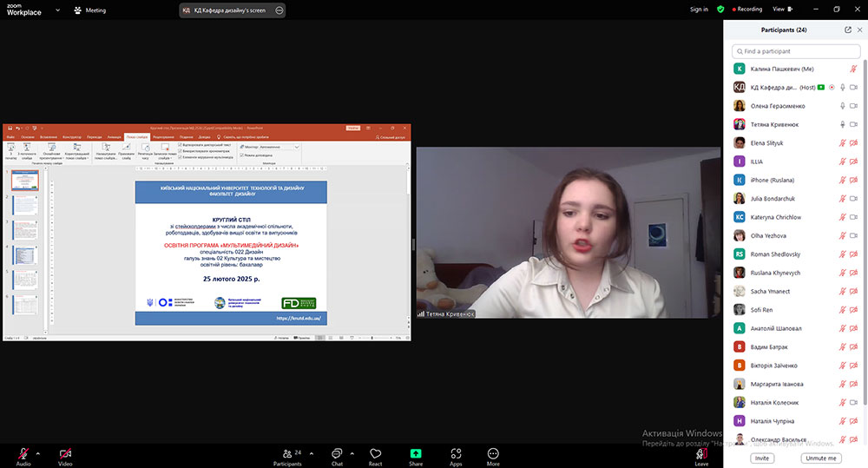Pop out the Participants panel
This screenshot has height=468, width=868.
(847, 30)
